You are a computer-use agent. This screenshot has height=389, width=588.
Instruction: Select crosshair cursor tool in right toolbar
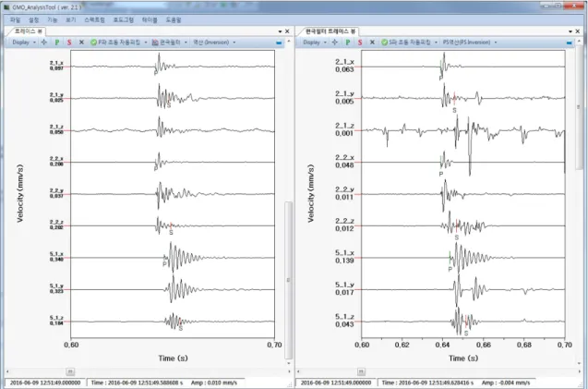click(x=335, y=43)
